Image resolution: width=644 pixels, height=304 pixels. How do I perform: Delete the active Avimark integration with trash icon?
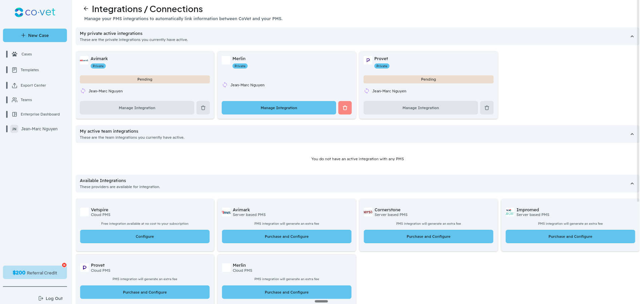203,108
